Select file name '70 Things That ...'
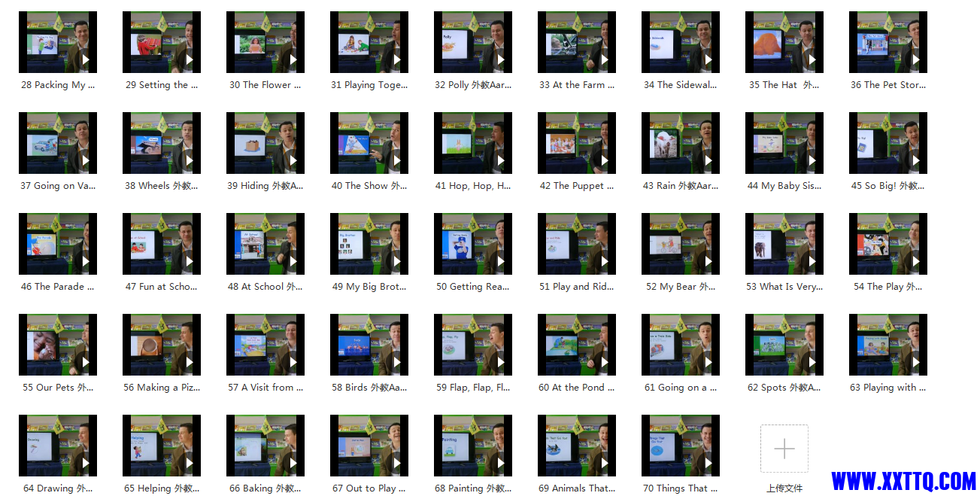 click(681, 488)
